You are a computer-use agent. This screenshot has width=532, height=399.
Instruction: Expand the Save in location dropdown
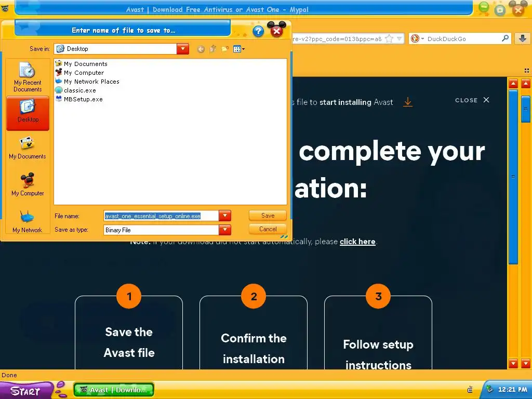(182, 49)
